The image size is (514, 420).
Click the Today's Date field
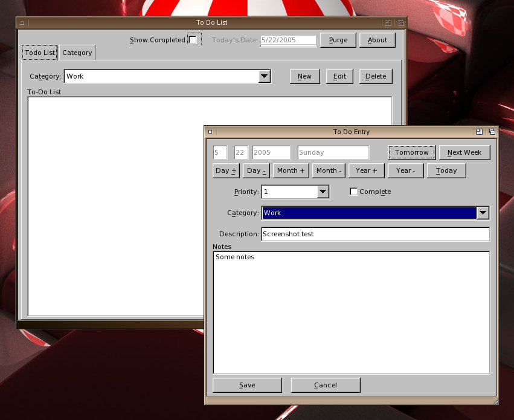pos(288,40)
